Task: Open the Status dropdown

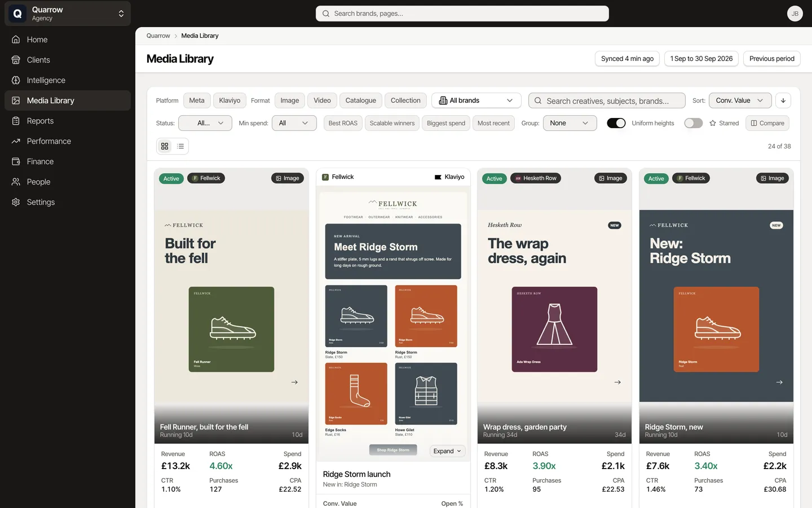Action: 205,123
